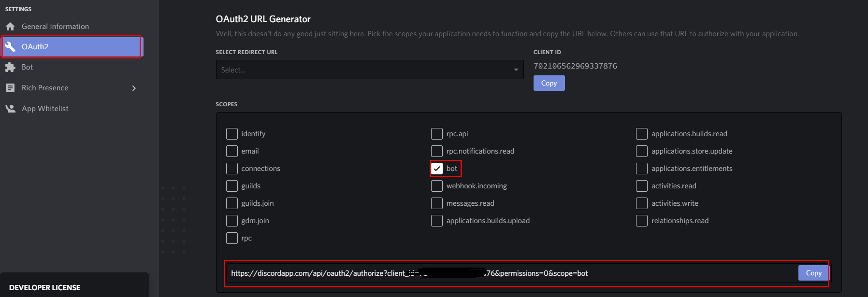The height and width of the screenshot is (297, 868).
Task: Enable the guilds.join scope checkbox
Action: (232, 203)
